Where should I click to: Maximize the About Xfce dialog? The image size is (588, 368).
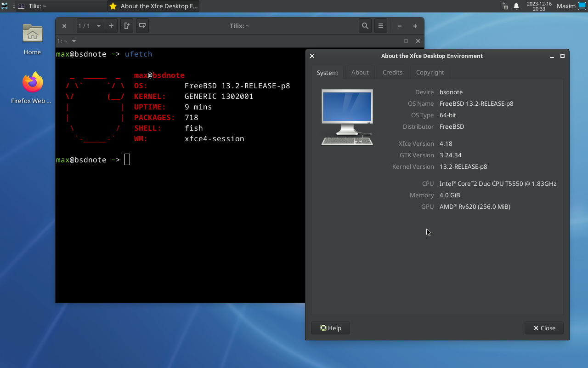click(x=562, y=56)
